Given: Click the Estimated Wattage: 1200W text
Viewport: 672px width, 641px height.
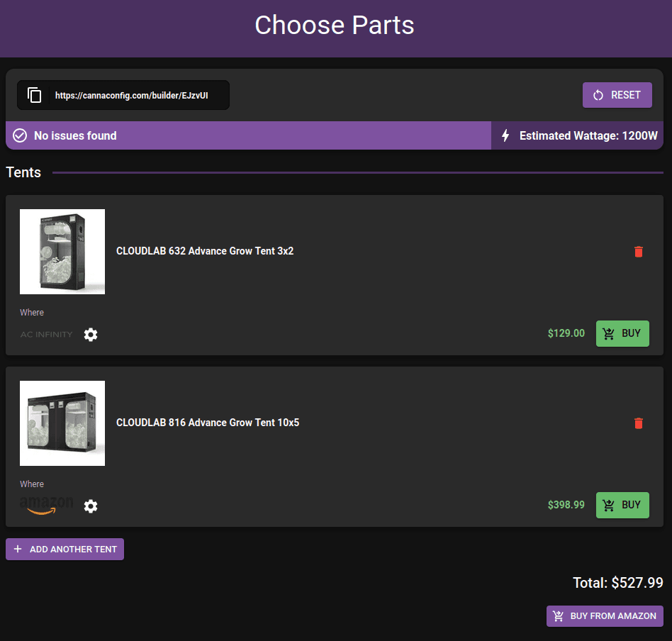Looking at the screenshot, I should pyautogui.click(x=588, y=135).
